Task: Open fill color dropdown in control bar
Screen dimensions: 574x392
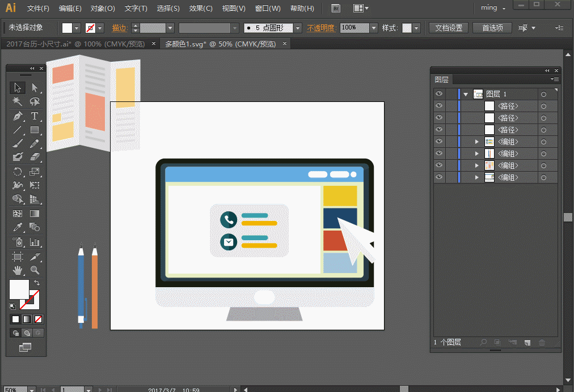Action: (77, 28)
